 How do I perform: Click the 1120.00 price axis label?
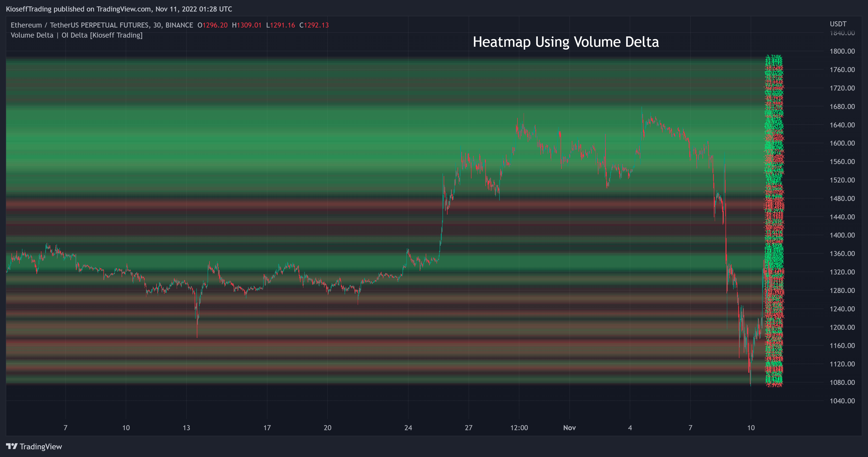[x=842, y=364]
